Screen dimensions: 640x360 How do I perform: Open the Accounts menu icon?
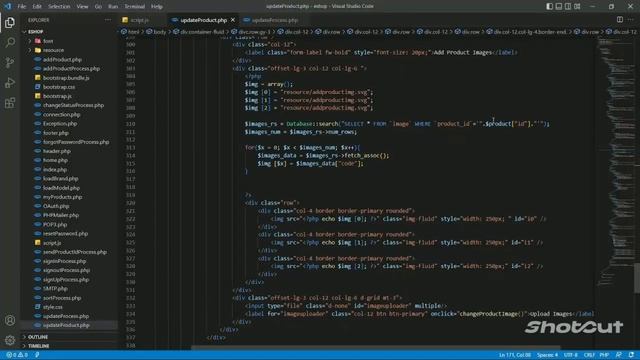[x=10, y=320]
